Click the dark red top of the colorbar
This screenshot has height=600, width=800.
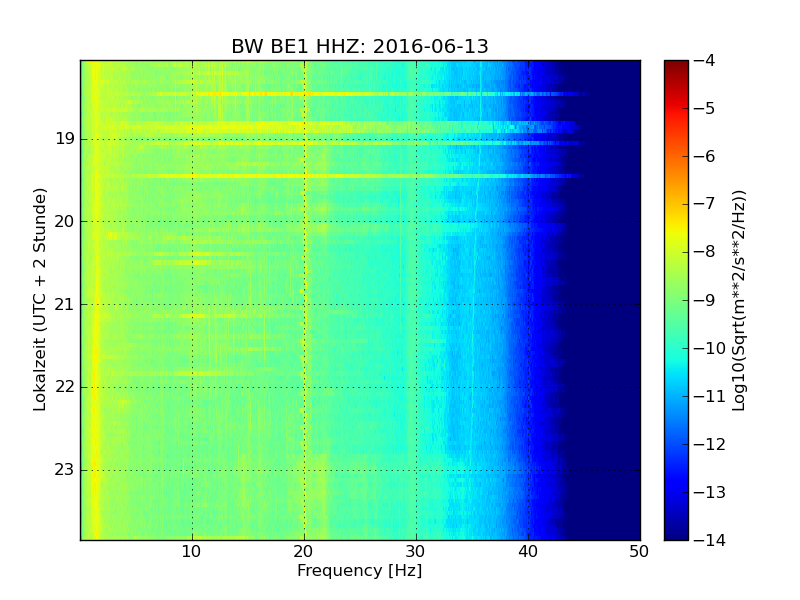pyautogui.click(x=677, y=67)
